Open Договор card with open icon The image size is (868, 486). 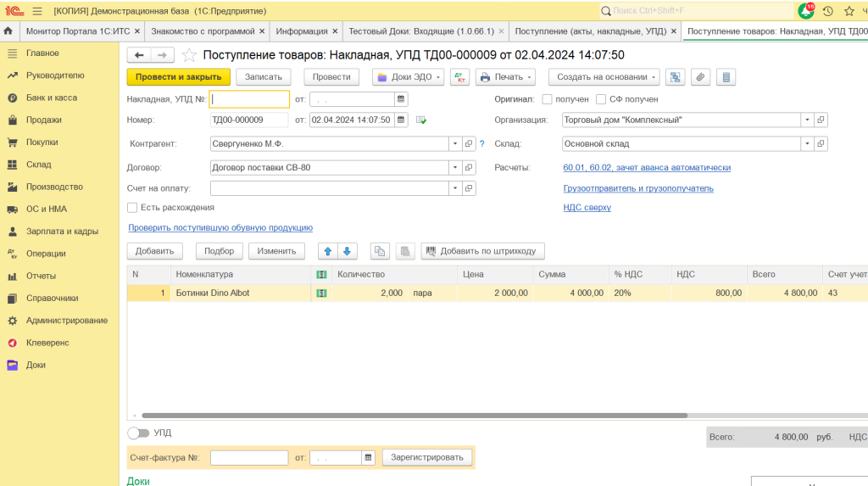coord(469,167)
